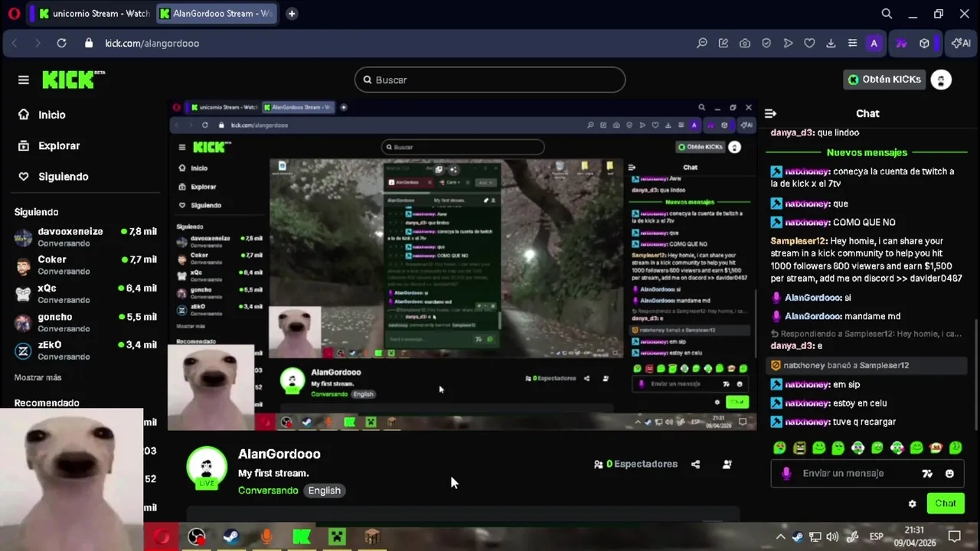Click the chat scrollbar
The height and width of the screenshot is (551, 980).
click(x=976, y=375)
